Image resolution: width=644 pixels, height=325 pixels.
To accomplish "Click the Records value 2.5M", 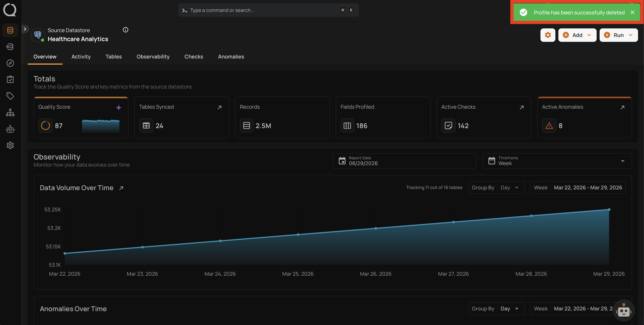I will (x=263, y=126).
